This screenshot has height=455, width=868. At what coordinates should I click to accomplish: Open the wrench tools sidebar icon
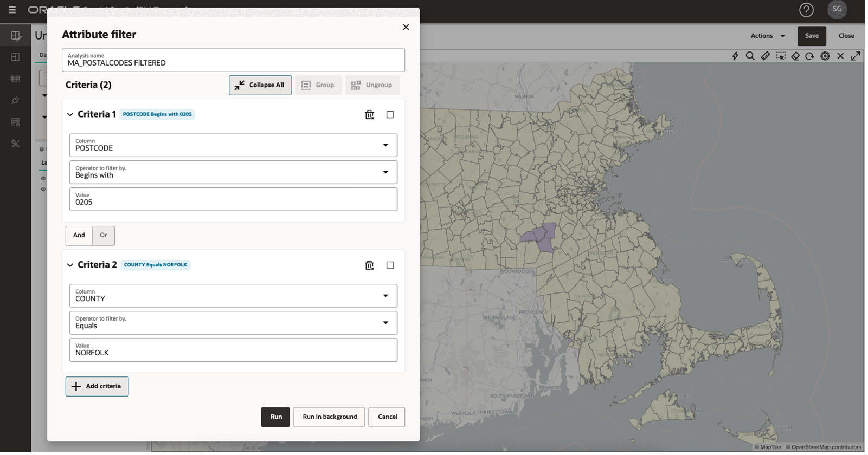click(16, 144)
